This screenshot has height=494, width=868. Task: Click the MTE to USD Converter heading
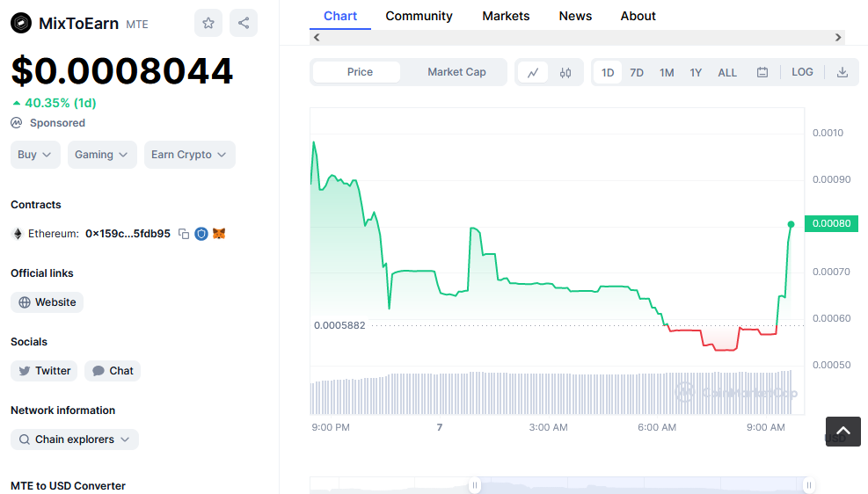click(x=68, y=486)
